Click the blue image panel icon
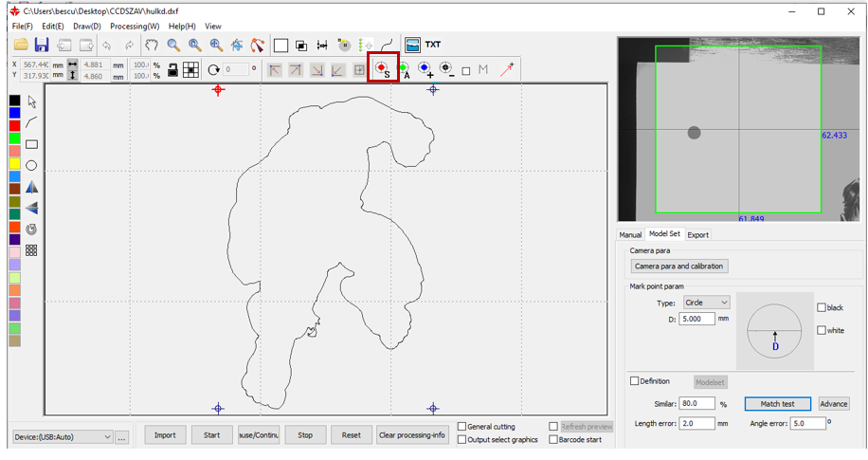The image size is (868, 460). click(412, 45)
